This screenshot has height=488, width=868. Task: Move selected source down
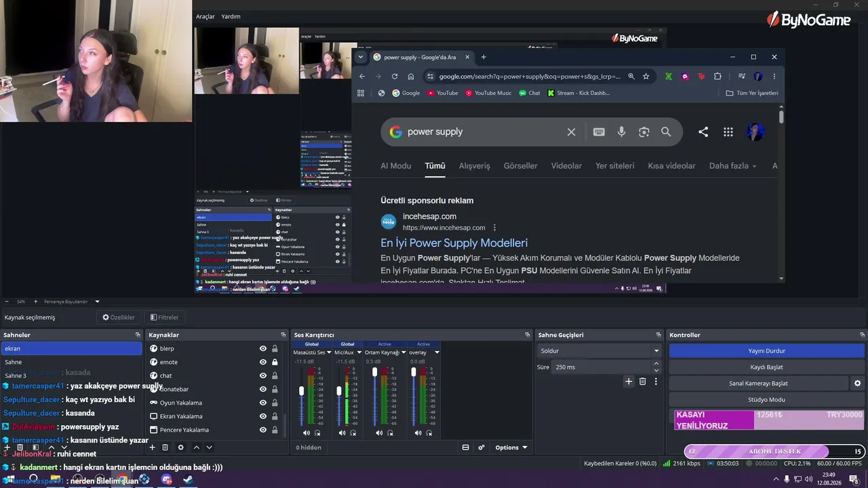tap(209, 447)
